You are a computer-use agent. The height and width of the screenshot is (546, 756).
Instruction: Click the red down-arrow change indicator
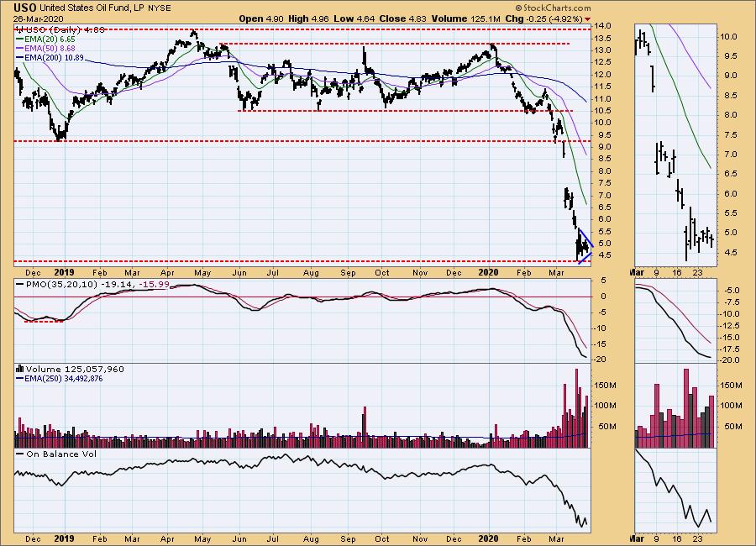pos(587,19)
